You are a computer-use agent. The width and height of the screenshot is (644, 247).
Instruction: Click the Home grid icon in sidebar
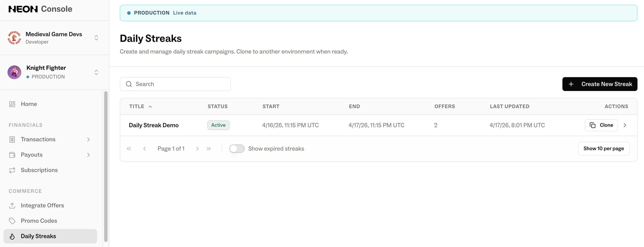tap(12, 104)
